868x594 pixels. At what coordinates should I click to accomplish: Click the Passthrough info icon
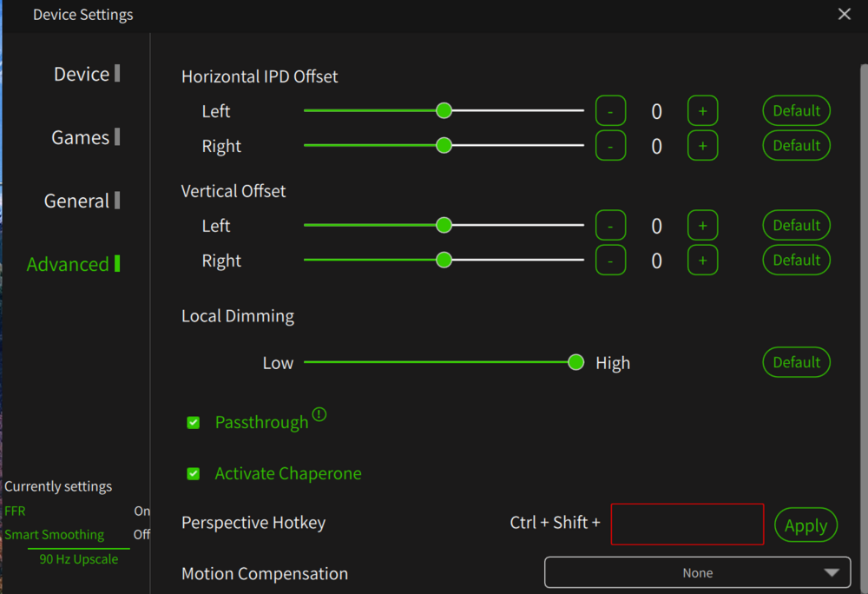pyautogui.click(x=319, y=414)
